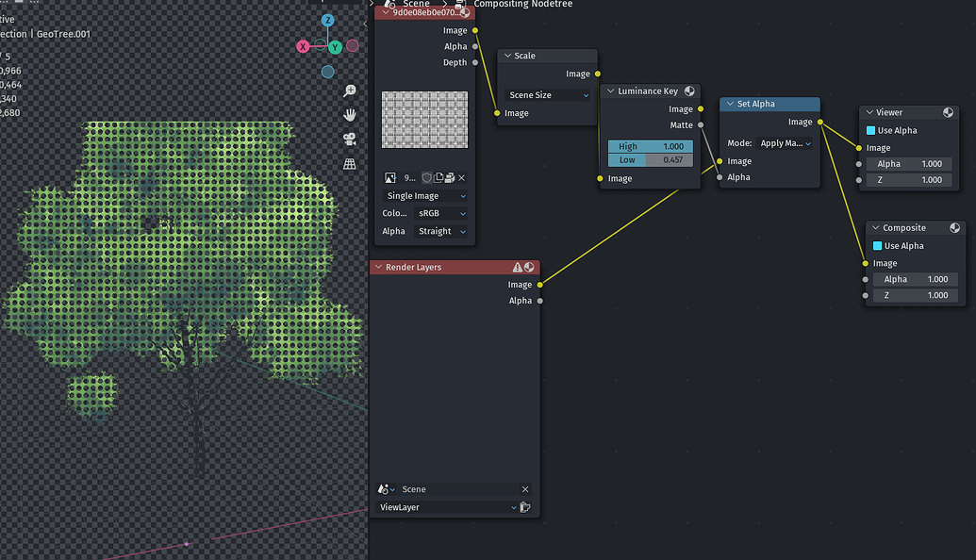Click render active scene icon beside ViewLayer
This screenshot has width=976, height=560.
point(525,507)
